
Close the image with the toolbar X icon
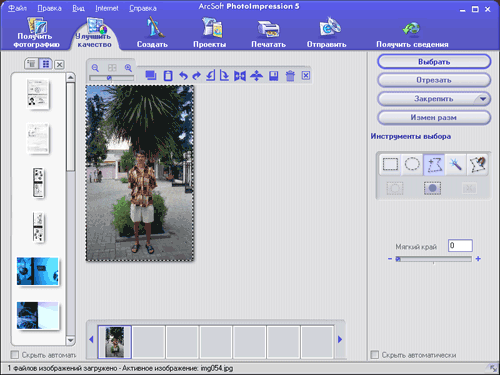coord(306,75)
